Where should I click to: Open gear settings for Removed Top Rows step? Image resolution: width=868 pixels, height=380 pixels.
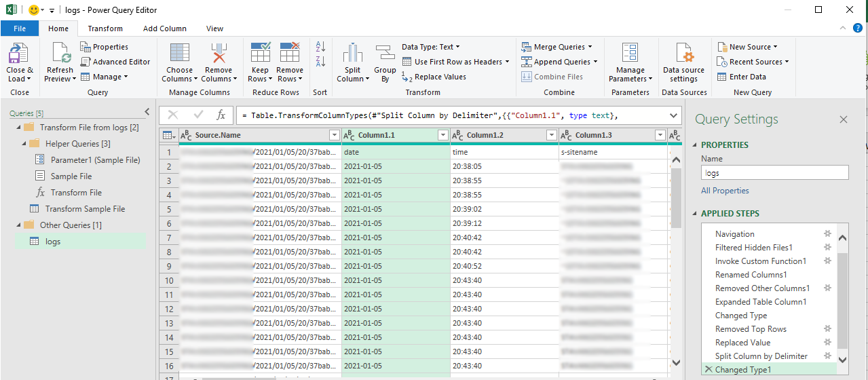827,328
